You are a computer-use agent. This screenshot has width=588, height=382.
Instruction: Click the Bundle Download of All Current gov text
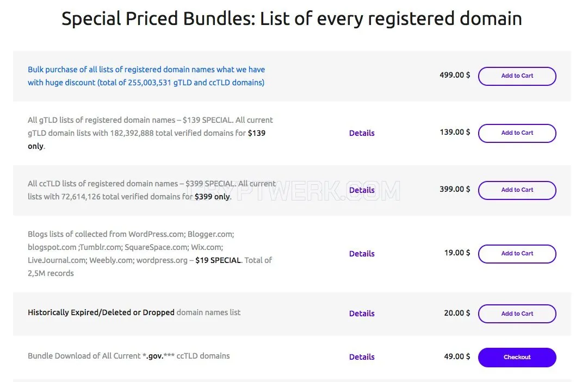[128, 356]
